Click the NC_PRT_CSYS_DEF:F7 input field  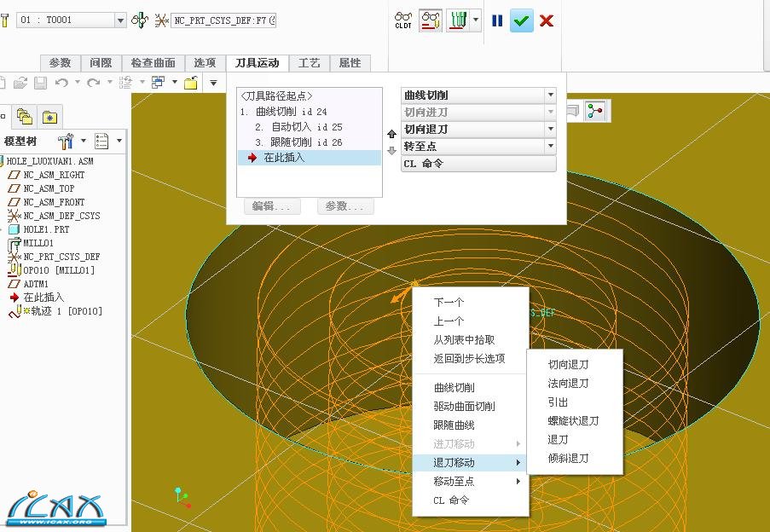click(x=223, y=20)
